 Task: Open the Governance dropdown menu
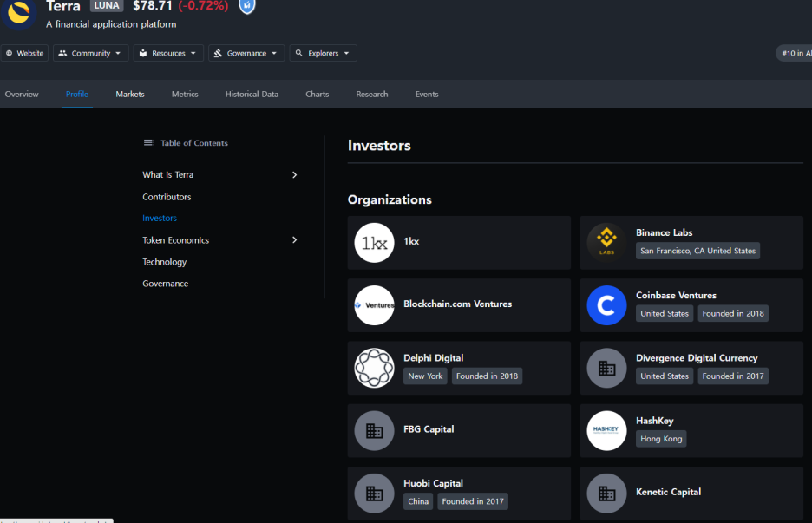coord(246,53)
